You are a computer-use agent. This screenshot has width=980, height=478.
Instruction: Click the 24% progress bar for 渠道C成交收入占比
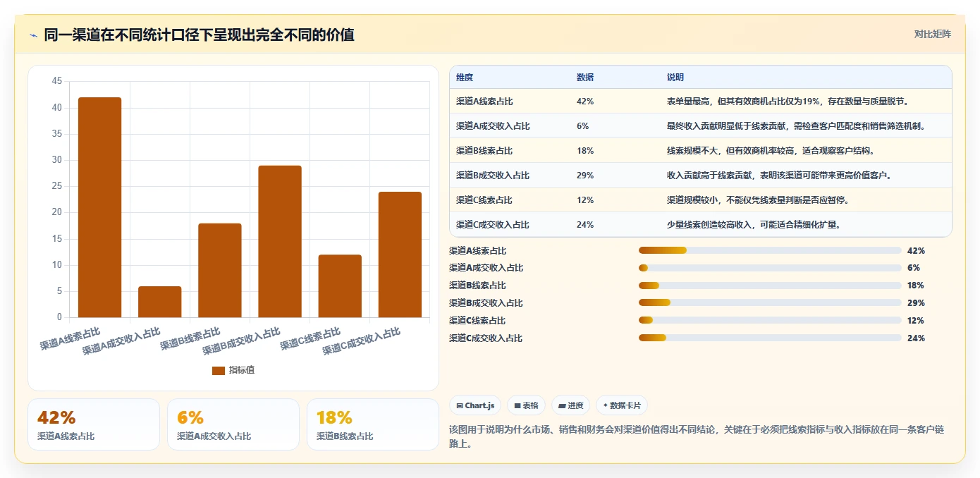(770, 338)
